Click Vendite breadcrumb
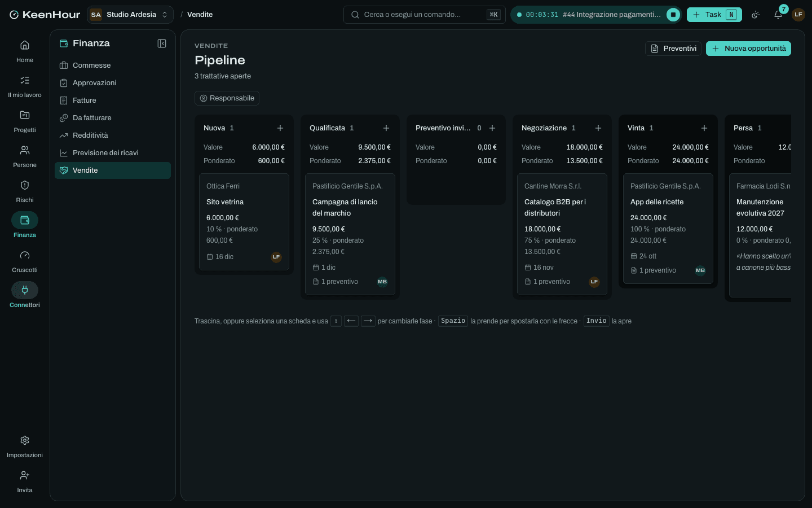The height and width of the screenshot is (508, 812). click(200, 15)
